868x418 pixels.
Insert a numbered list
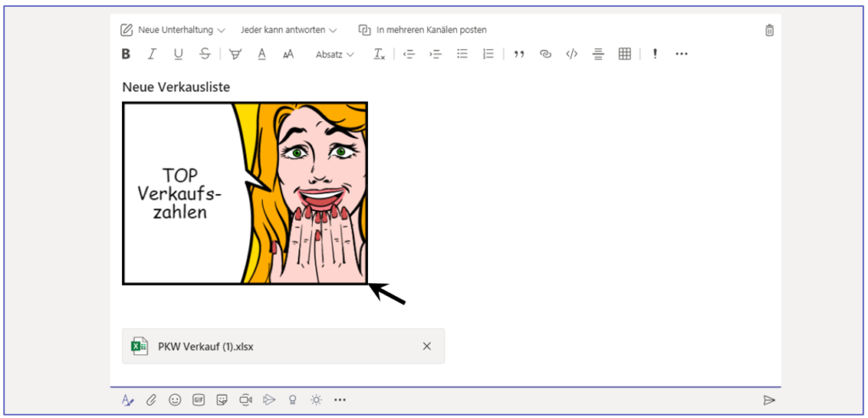point(488,53)
